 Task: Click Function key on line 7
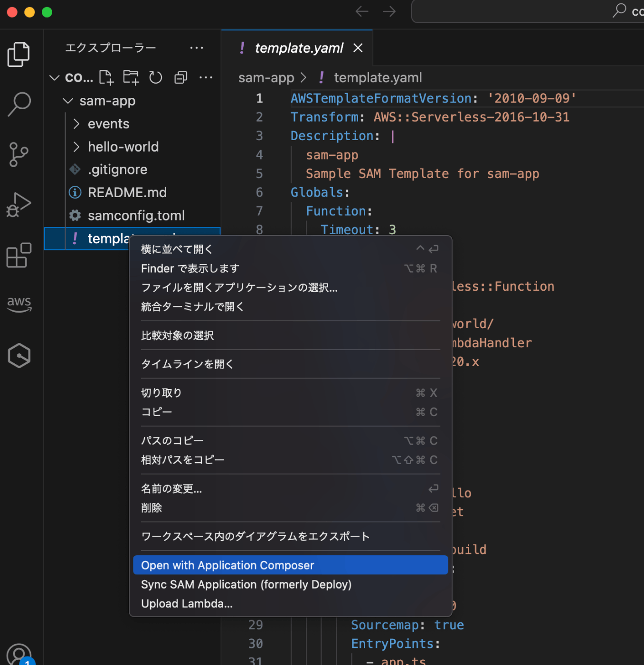(336, 211)
